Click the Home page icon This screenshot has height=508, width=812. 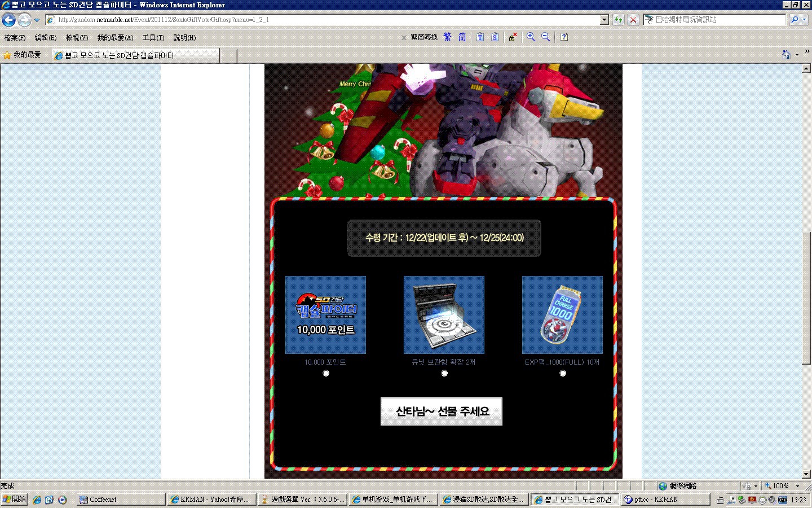pyautogui.click(x=787, y=55)
